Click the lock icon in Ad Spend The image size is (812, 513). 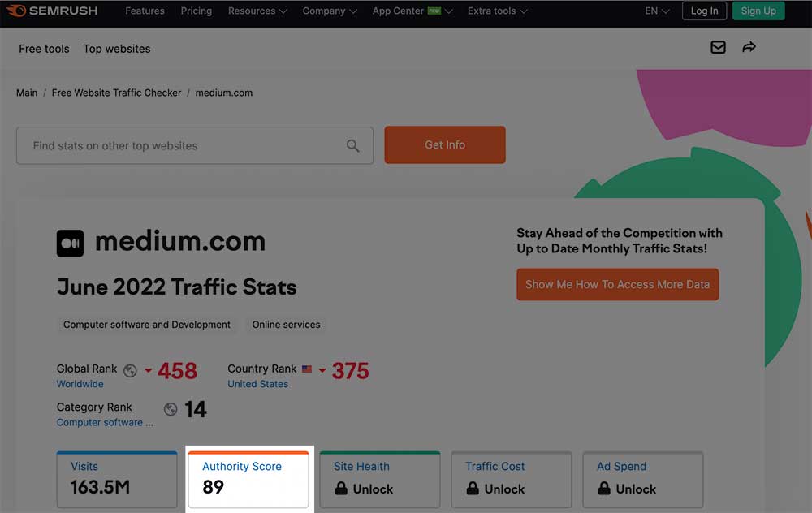pyautogui.click(x=604, y=488)
